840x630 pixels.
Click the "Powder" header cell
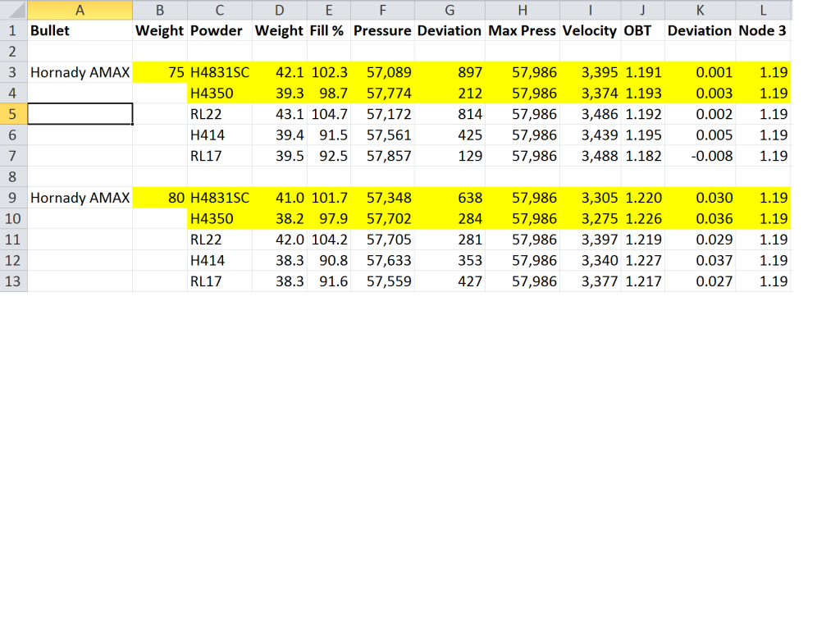(x=220, y=30)
